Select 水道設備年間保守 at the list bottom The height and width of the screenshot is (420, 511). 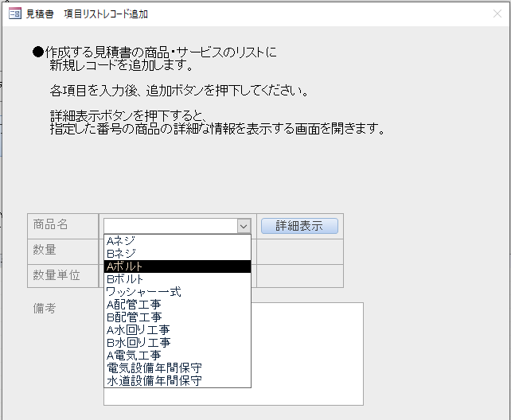pyautogui.click(x=177, y=381)
